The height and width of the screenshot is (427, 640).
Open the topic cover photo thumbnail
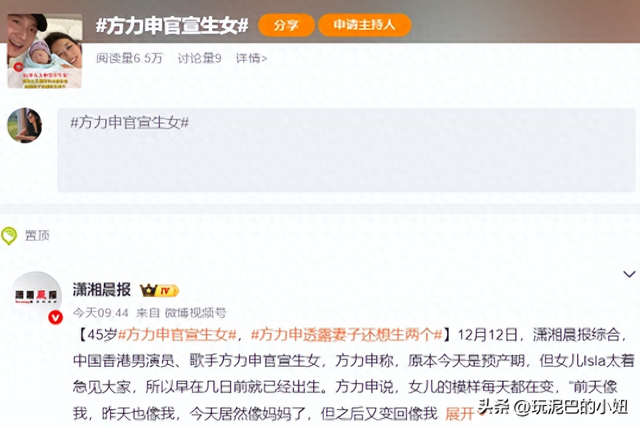(x=44, y=51)
